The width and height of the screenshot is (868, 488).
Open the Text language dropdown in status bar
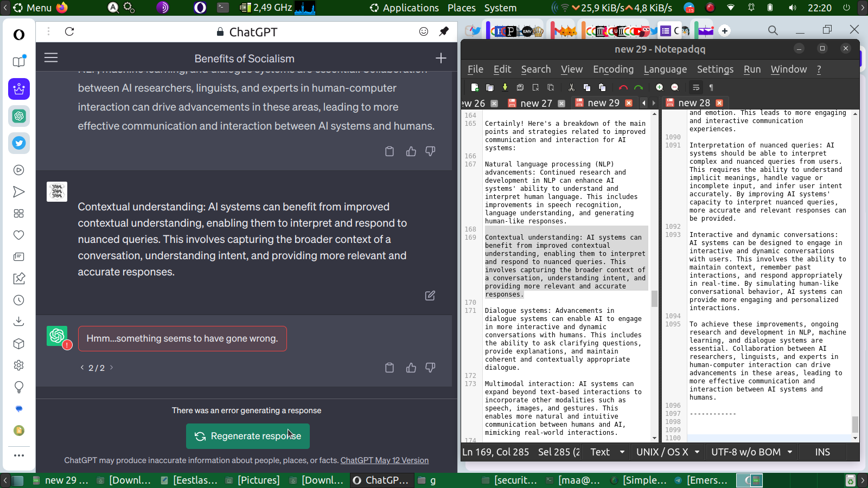[x=607, y=452]
